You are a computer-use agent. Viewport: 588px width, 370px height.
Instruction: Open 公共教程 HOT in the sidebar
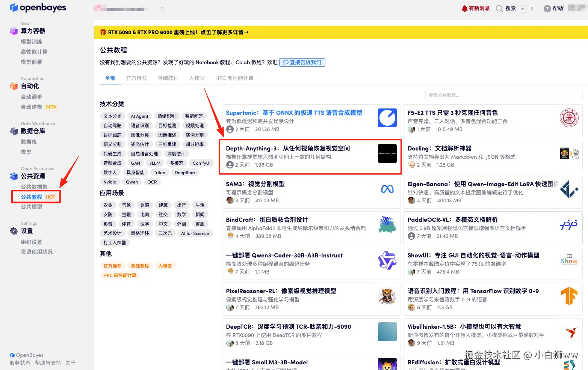point(38,197)
